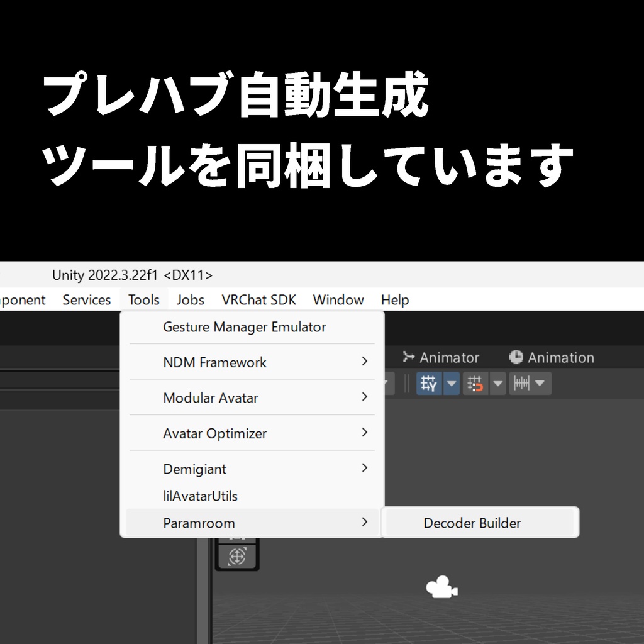Open the ruler increment snapping dropdown
644x644 pixels.
530,384
